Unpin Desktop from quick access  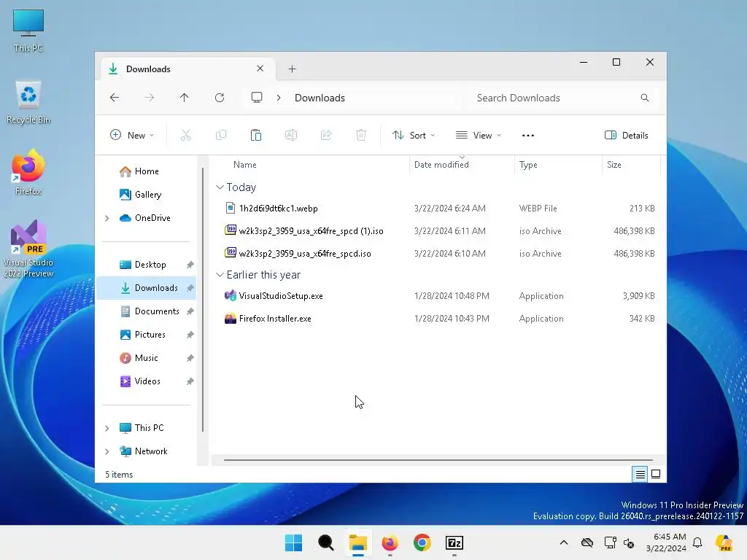190,265
